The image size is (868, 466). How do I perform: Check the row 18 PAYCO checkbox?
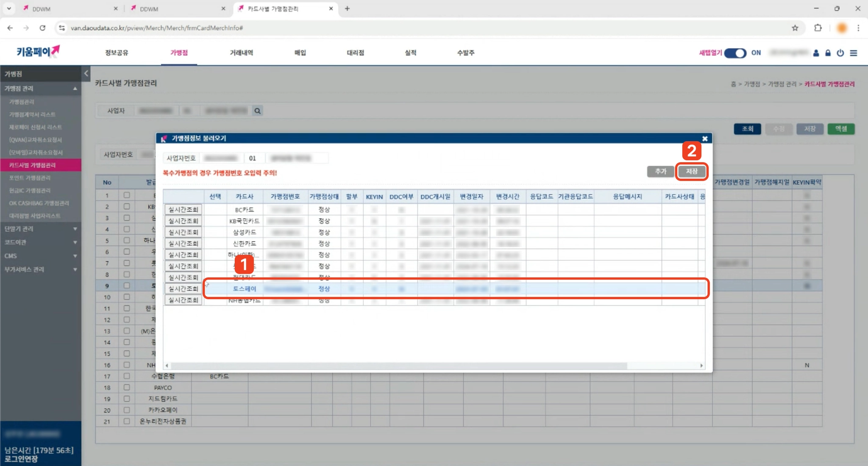(126, 387)
